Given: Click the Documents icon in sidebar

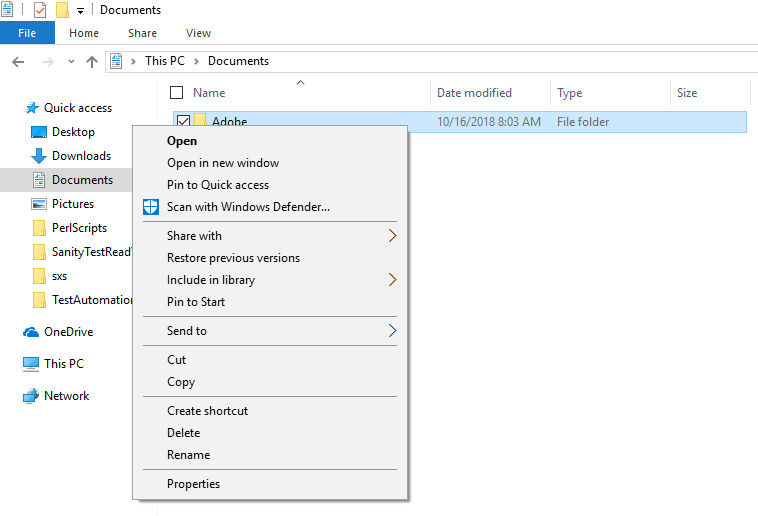Looking at the screenshot, I should 39,180.
